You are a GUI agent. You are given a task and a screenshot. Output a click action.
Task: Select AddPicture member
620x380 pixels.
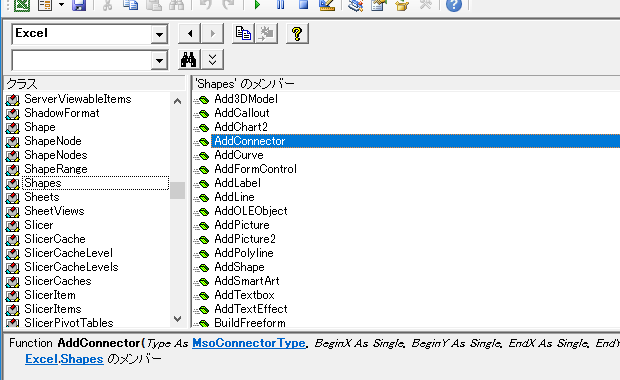coord(242,225)
